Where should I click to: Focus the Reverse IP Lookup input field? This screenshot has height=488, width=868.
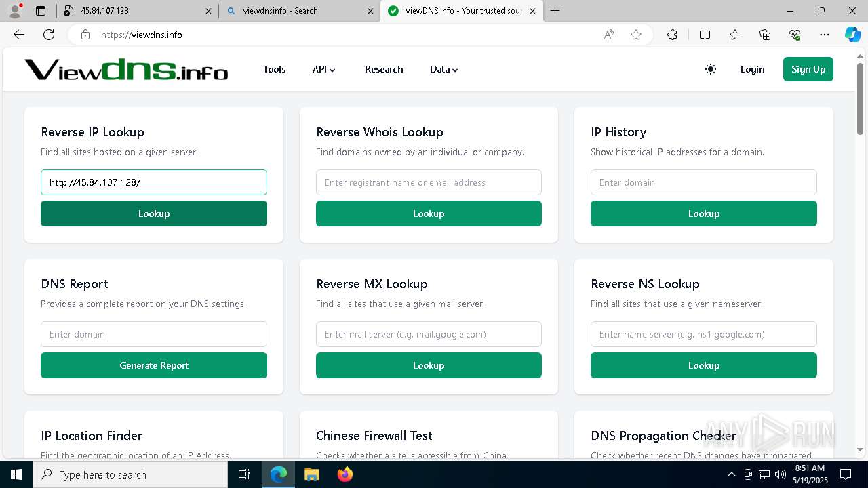[x=154, y=182]
